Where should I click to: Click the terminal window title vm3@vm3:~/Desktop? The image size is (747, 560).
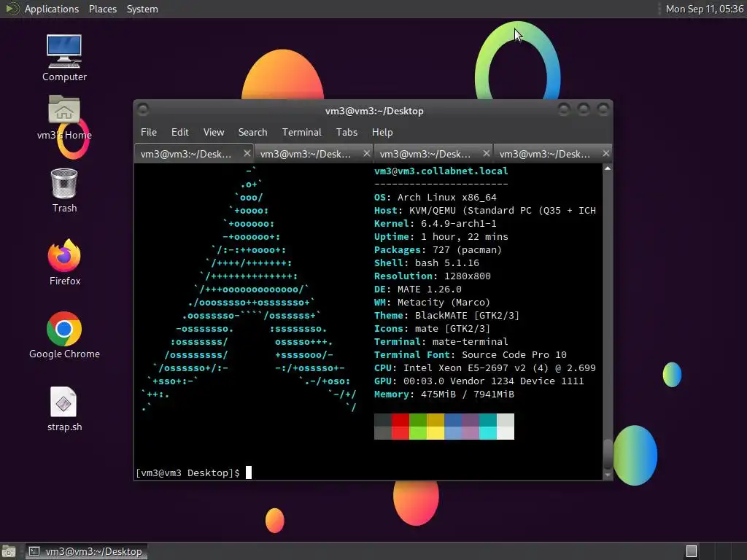tap(374, 111)
